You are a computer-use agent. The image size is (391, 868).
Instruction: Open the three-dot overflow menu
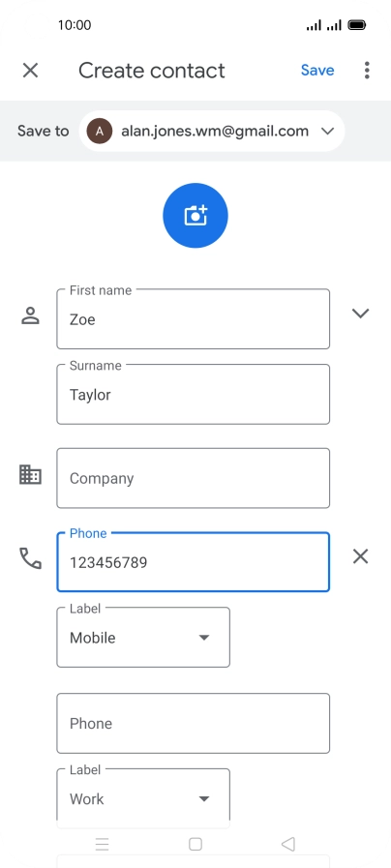(367, 71)
